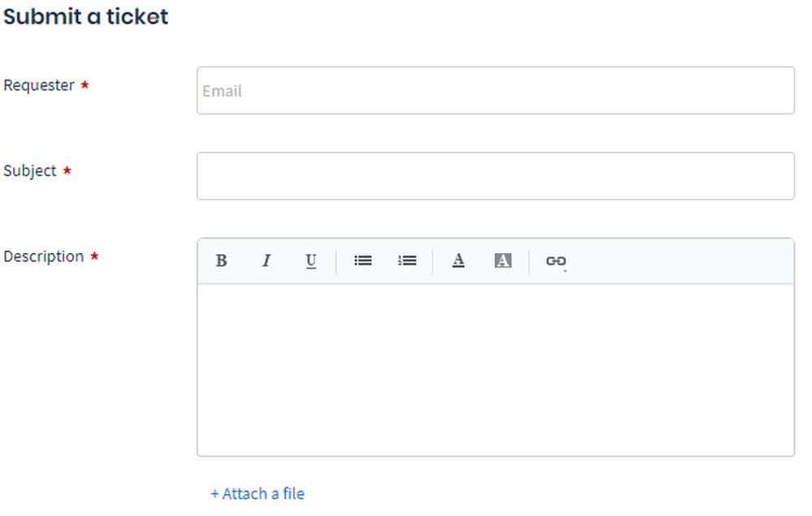Click the red asterisk beside Requester
The width and height of the screenshot is (812, 516).
[x=84, y=85]
